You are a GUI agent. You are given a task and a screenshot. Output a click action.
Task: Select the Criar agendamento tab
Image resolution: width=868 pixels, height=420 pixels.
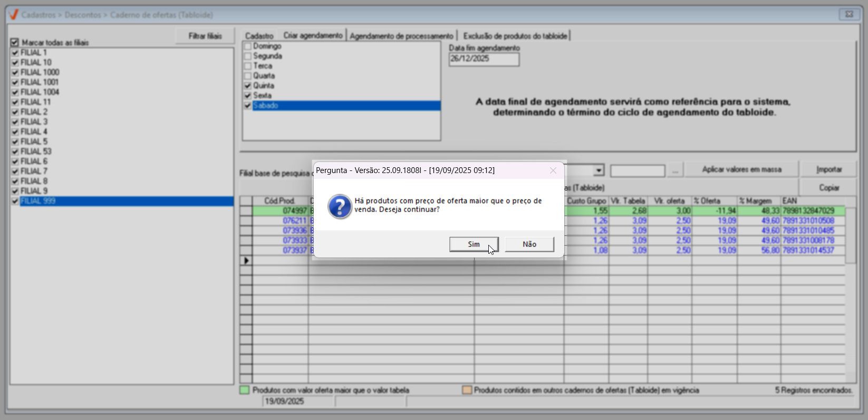(x=313, y=35)
